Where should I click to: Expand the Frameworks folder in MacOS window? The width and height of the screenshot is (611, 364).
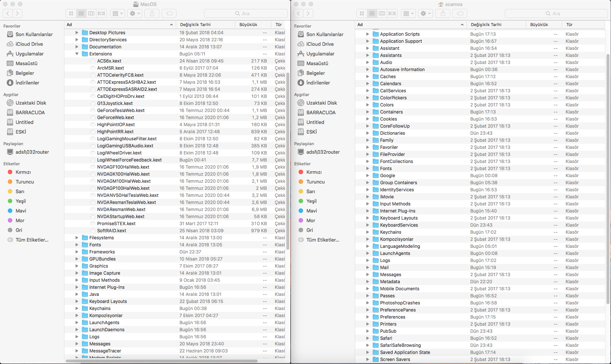[77, 252]
